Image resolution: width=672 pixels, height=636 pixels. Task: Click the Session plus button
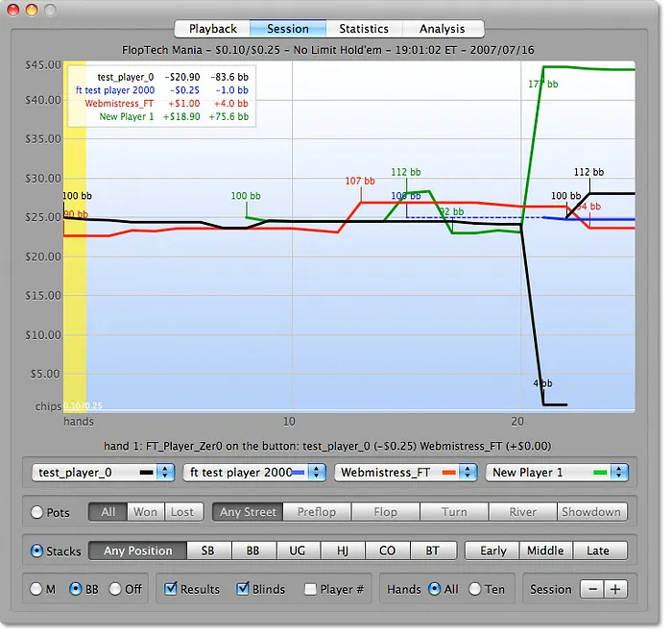pos(615,589)
